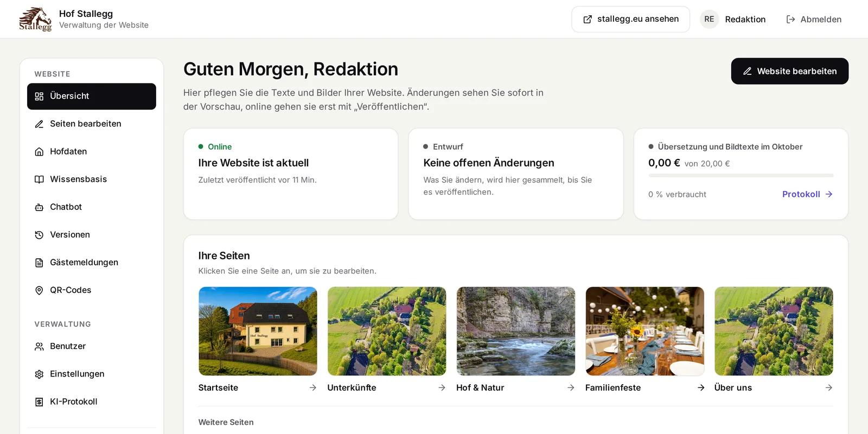This screenshot has width=868, height=434.
Task: Click the 'Guten Morgen, Redaktion' heading
Action: [x=291, y=69]
